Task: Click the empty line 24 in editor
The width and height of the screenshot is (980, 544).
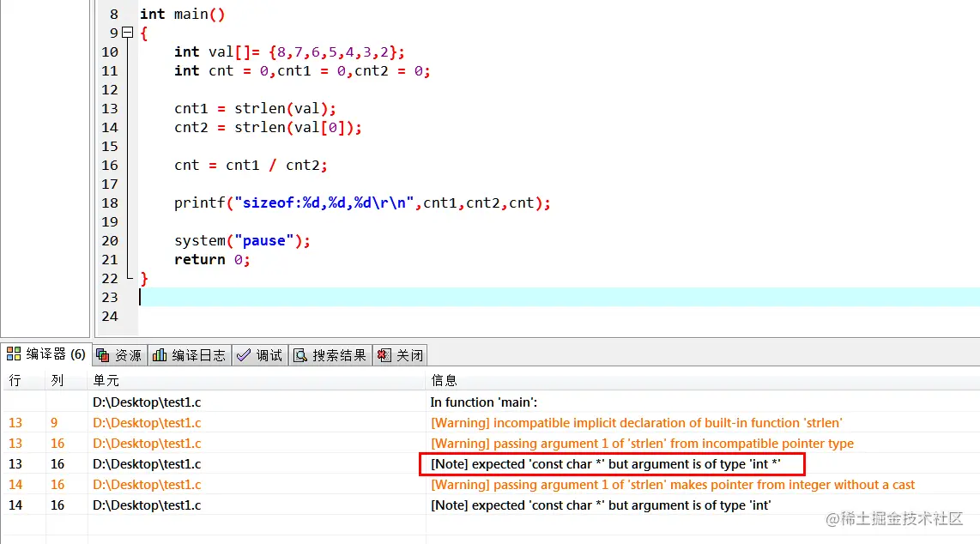Action: [x=559, y=316]
